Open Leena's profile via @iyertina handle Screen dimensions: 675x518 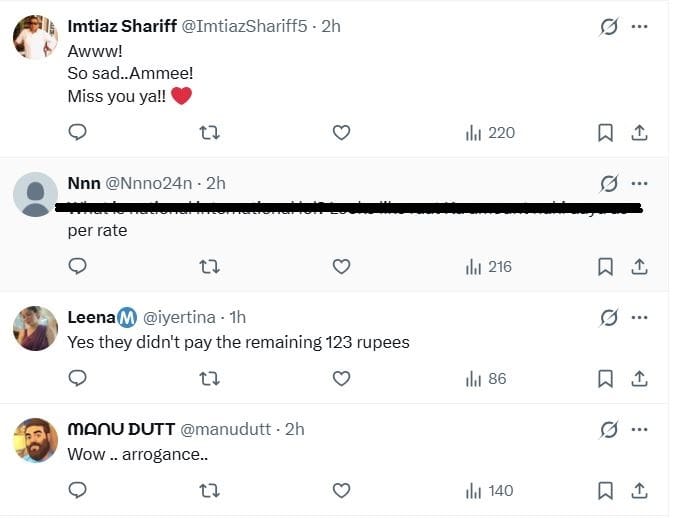(x=182, y=317)
